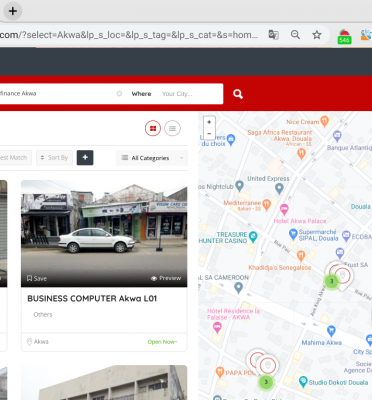The width and height of the screenshot is (372, 400).
Task: Click the Best Match sort button
Action: 15,158
